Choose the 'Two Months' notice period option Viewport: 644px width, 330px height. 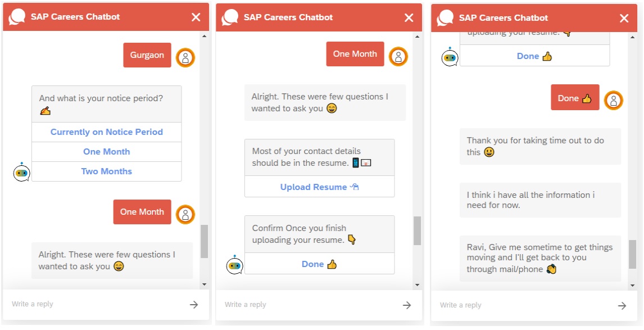pyautogui.click(x=107, y=171)
